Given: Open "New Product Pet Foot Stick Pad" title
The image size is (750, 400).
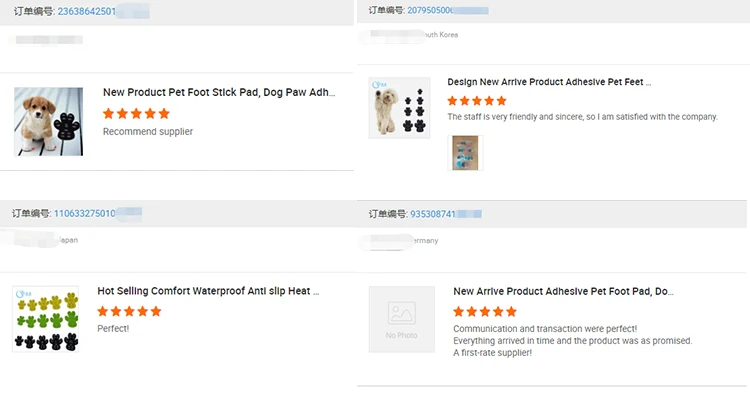Looking at the screenshot, I should click(x=219, y=92).
